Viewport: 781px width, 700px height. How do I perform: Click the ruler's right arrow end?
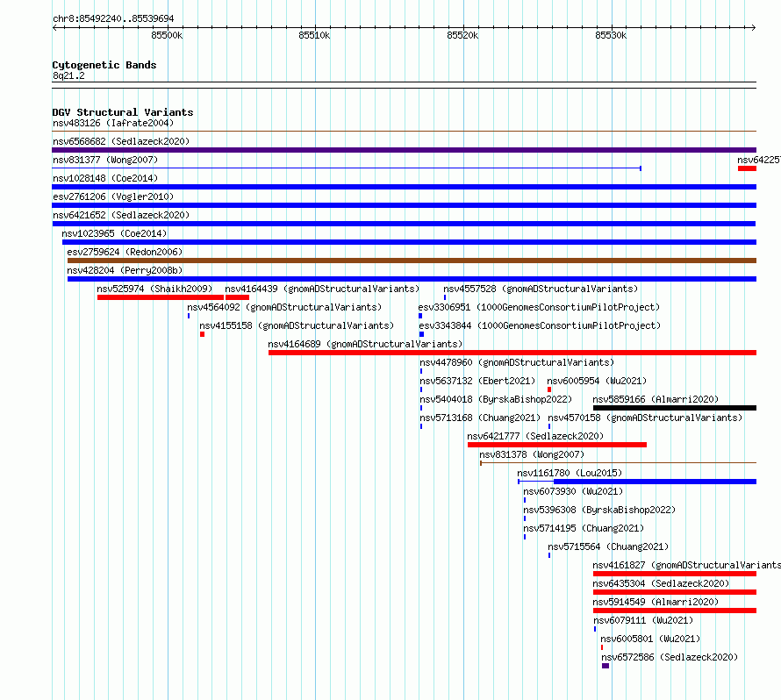coord(753,27)
